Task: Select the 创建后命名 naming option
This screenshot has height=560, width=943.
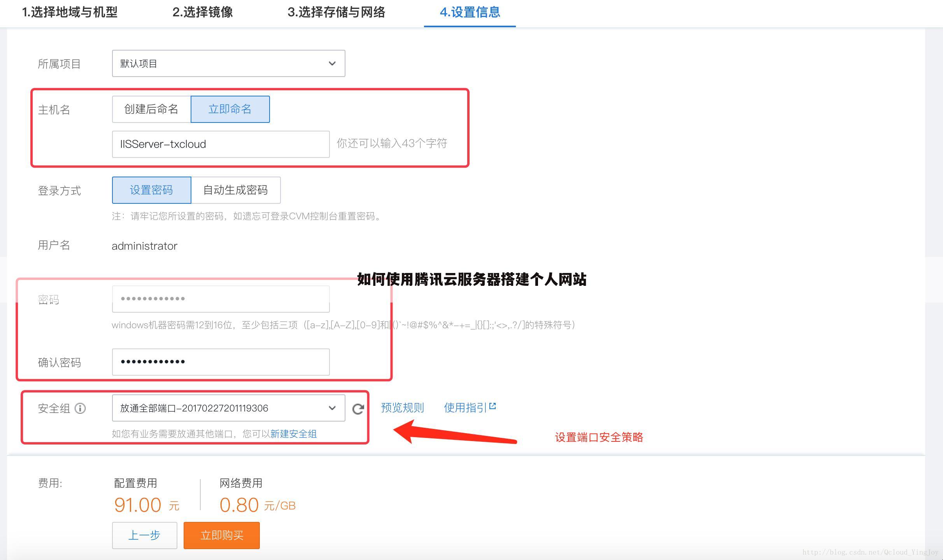Action: click(151, 109)
